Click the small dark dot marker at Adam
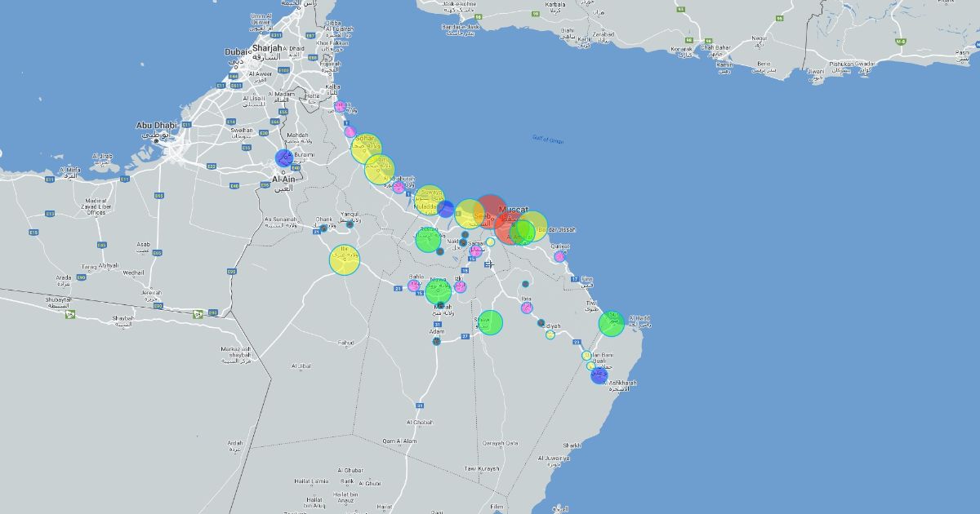The width and height of the screenshot is (980, 514). click(x=436, y=341)
